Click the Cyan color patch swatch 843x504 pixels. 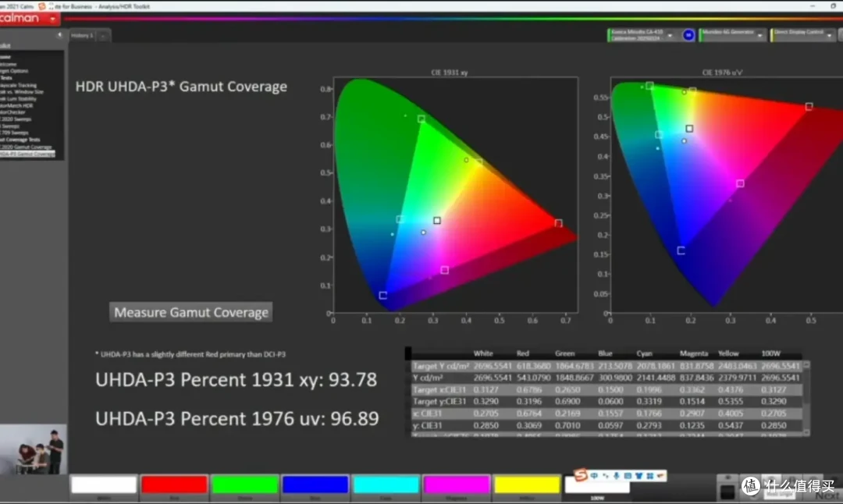pos(386,484)
